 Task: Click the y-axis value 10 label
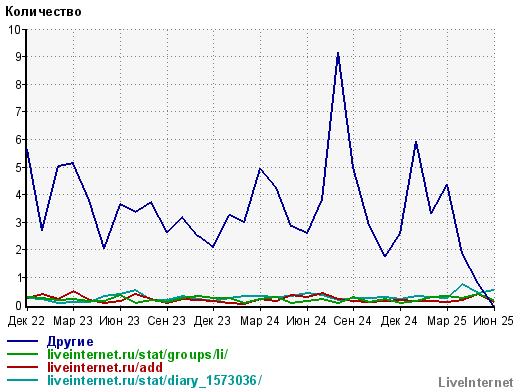[x=14, y=30]
